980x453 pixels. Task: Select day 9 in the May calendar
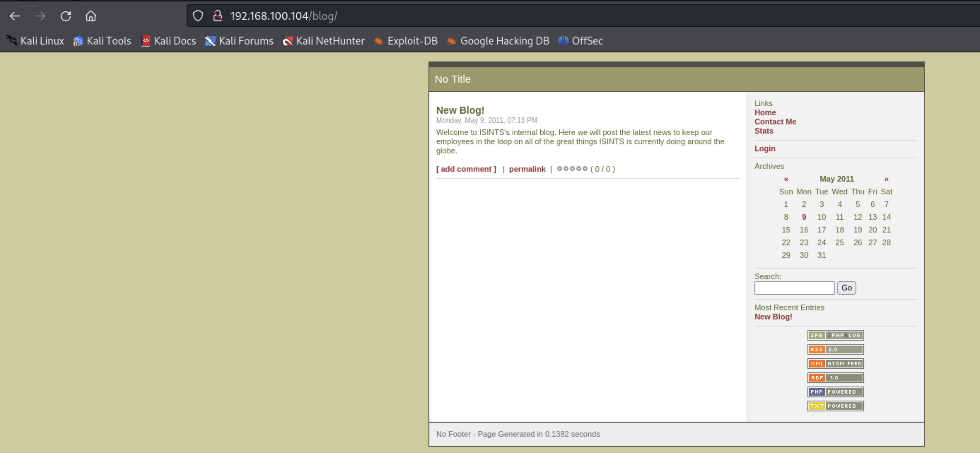[804, 217]
